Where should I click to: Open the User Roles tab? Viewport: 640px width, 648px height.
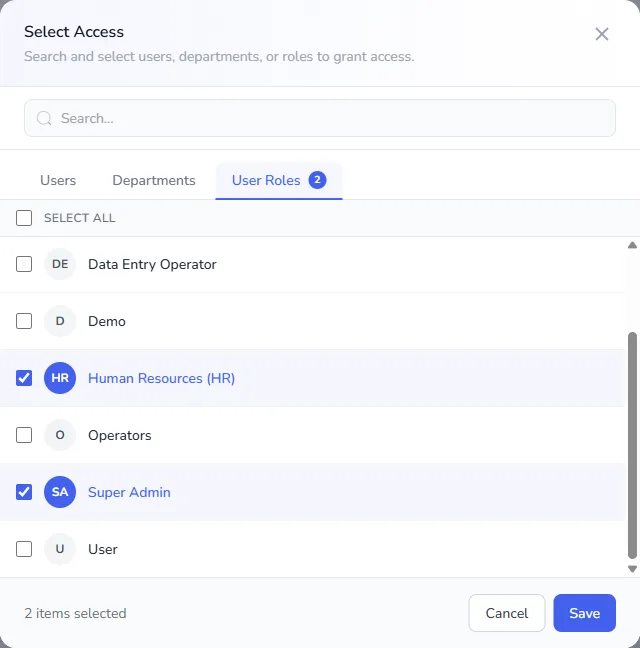[279, 181]
